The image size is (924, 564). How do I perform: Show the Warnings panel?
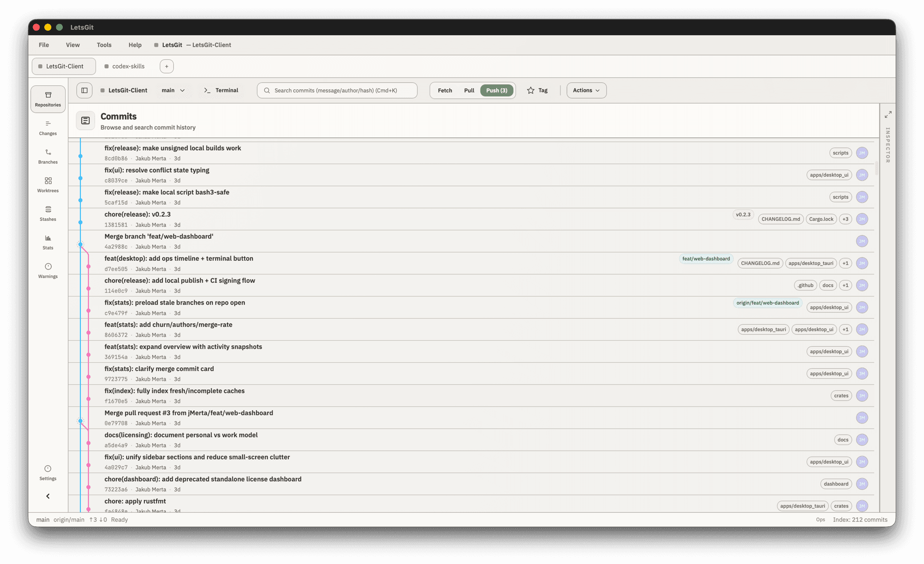(x=48, y=269)
